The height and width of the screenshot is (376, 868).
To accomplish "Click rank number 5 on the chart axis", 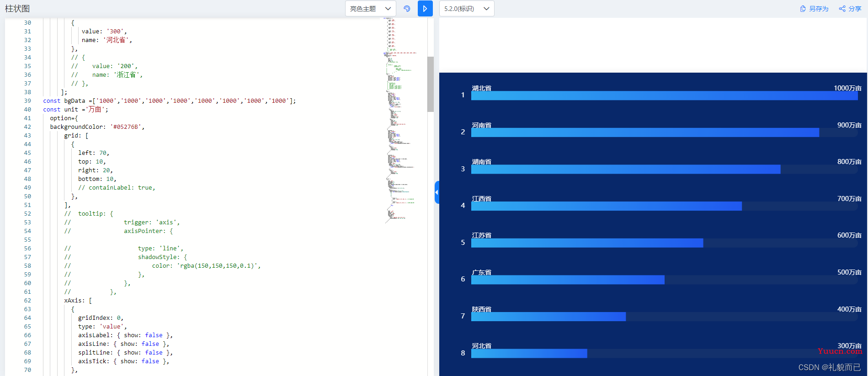I will coord(463,243).
